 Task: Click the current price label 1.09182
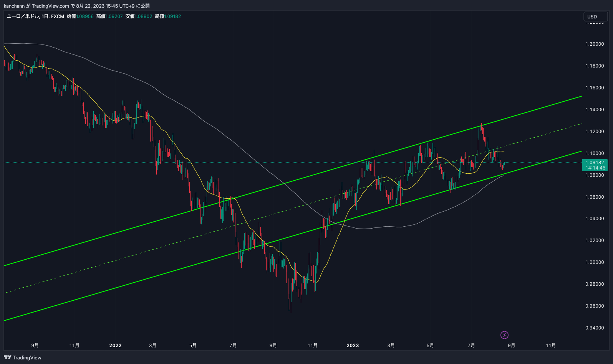[595, 163]
